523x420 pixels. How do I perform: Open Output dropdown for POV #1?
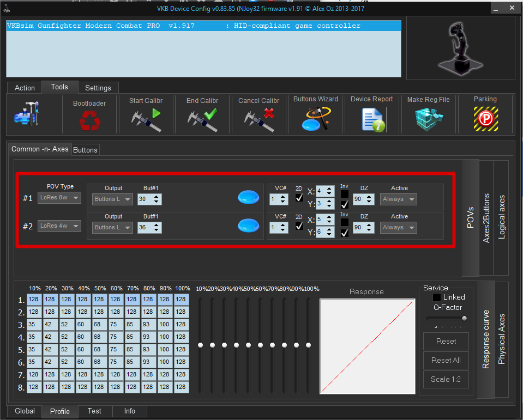click(112, 199)
